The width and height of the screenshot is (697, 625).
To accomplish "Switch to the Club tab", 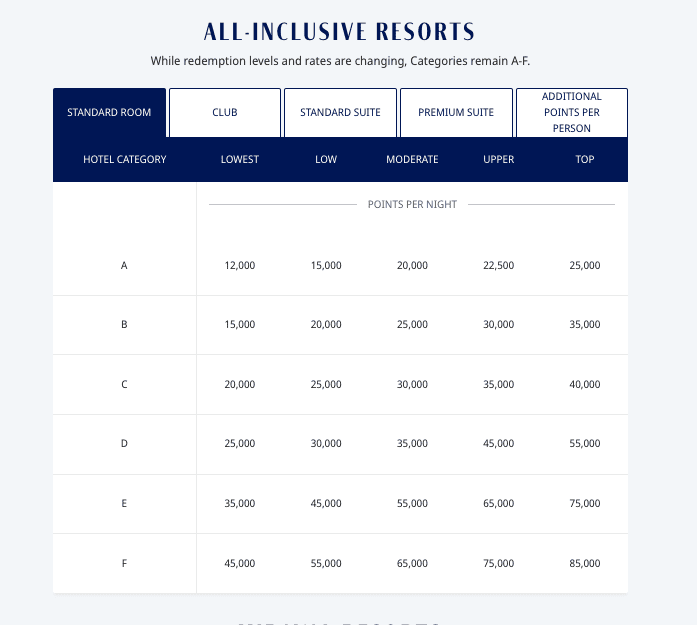I will (225, 113).
